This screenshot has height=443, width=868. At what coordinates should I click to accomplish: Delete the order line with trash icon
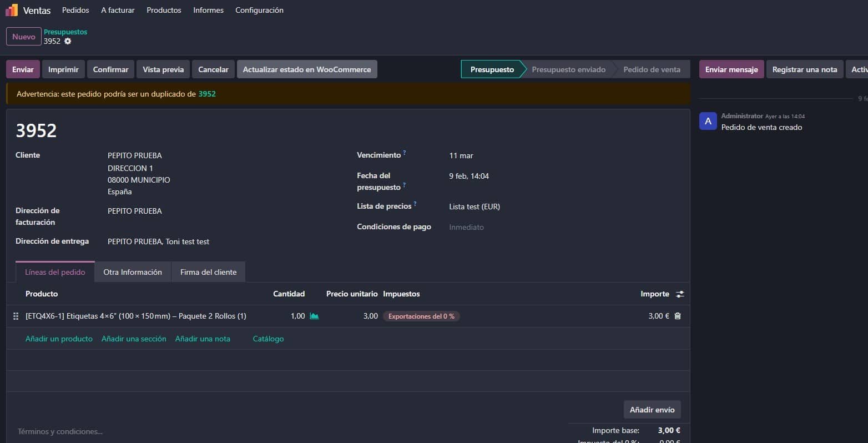677,316
